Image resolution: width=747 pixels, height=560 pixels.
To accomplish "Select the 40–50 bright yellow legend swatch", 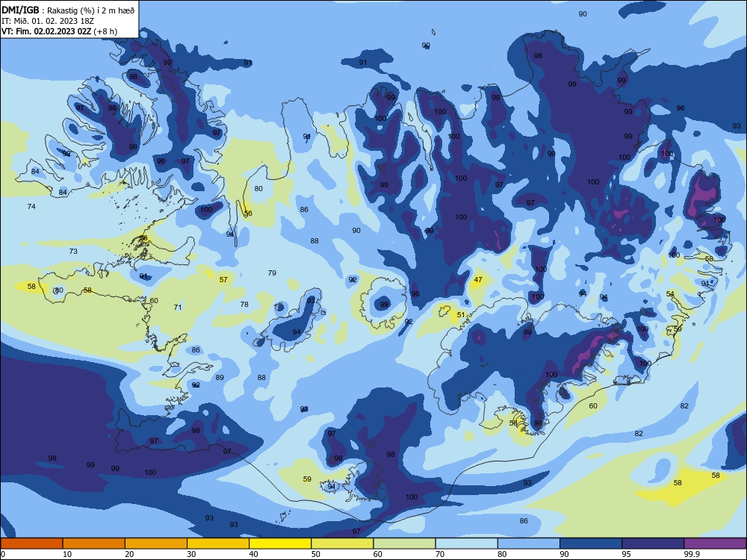I will [280, 544].
